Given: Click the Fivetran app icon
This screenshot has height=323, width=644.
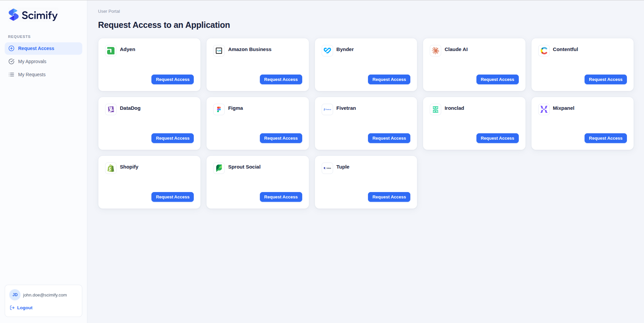Looking at the screenshot, I should pos(327,109).
